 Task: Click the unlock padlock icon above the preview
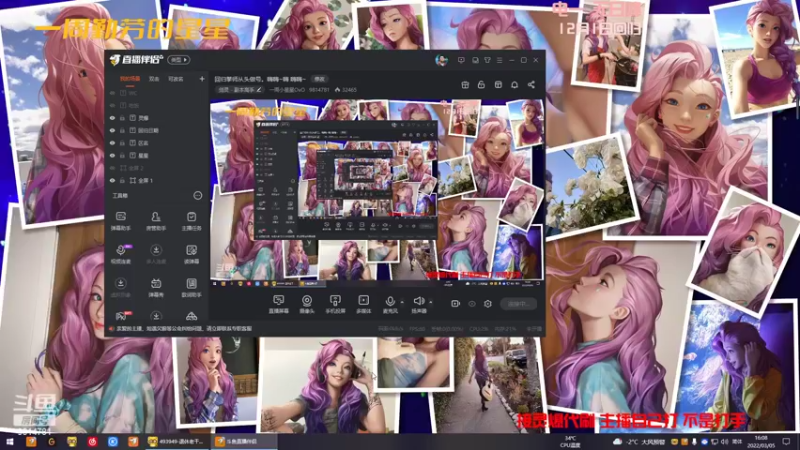pos(481,85)
